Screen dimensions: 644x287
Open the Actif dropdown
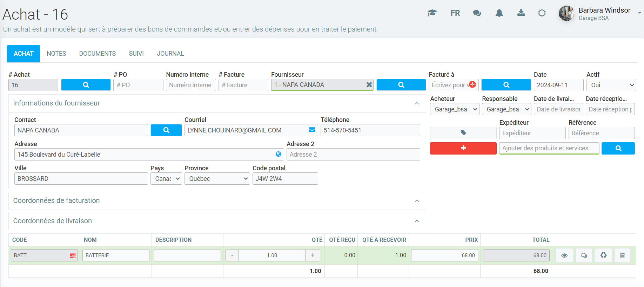click(x=611, y=85)
